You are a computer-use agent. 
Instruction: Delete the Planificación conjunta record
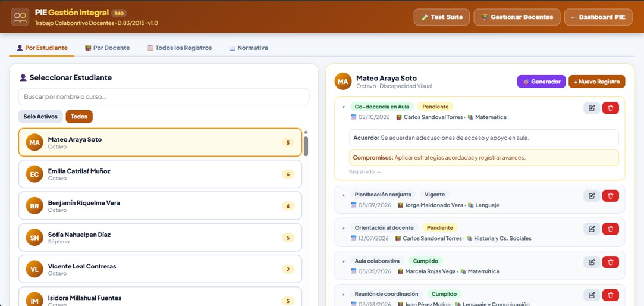click(610, 196)
